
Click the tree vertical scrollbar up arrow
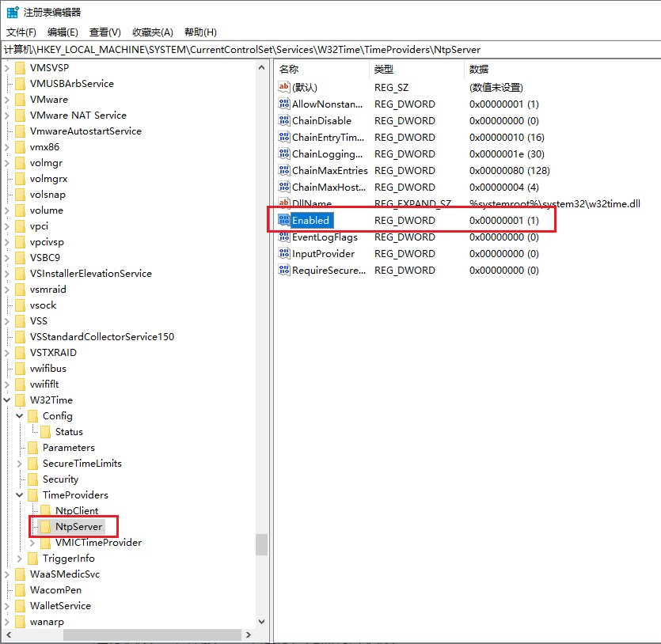(x=261, y=67)
